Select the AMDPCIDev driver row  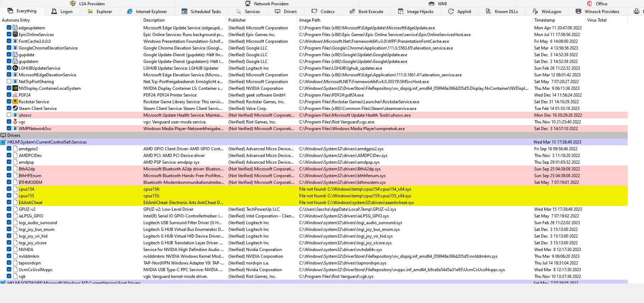314,155
